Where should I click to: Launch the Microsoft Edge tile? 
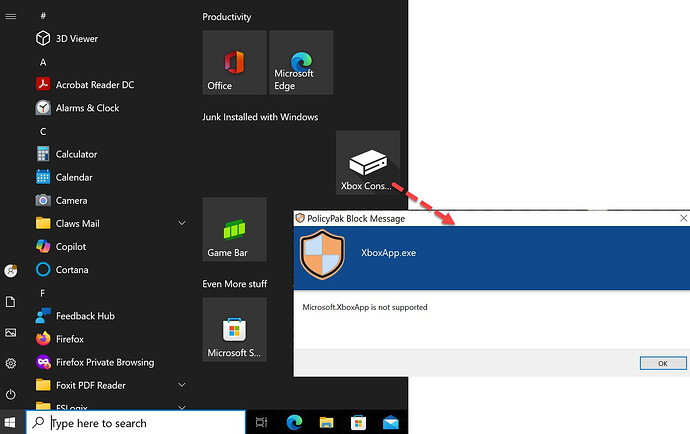(x=300, y=62)
